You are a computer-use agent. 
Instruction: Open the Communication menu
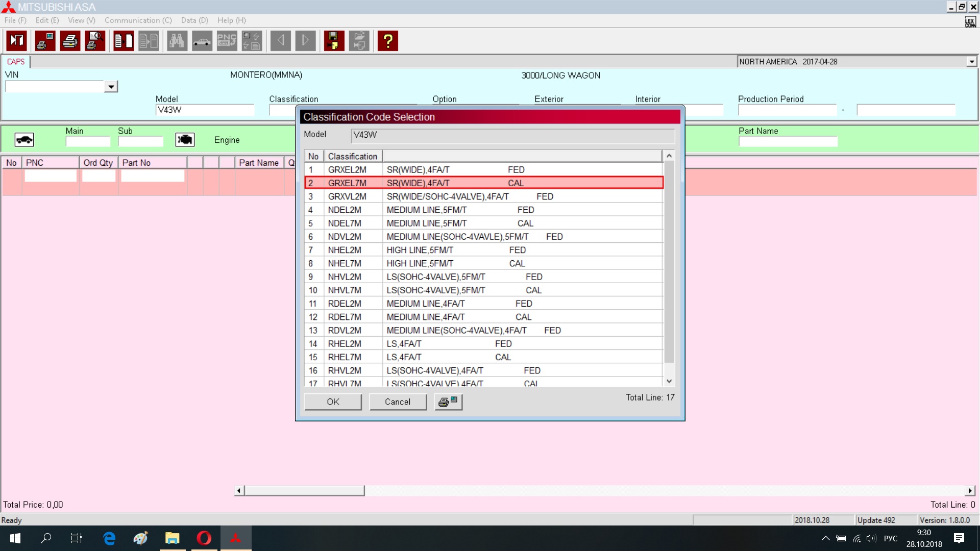pos(138,20)
